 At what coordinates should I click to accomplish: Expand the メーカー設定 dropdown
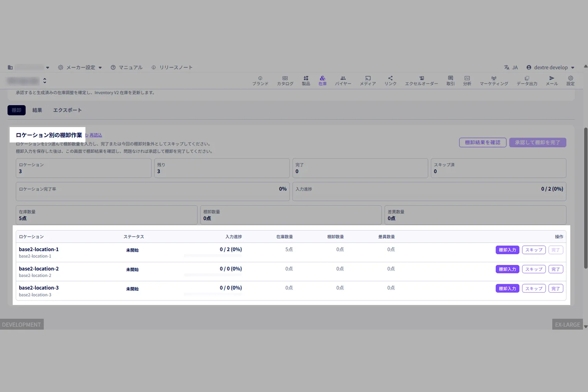(x=80, y=67)
